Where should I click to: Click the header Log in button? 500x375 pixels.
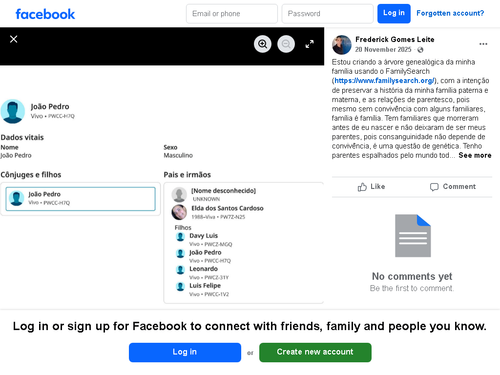click(394, 14)
